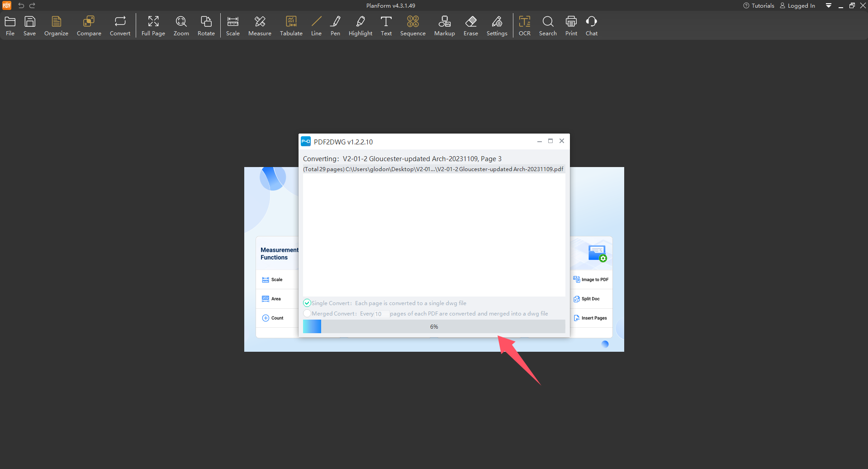Select the Highlight pen tool

[x=360, y=26]
